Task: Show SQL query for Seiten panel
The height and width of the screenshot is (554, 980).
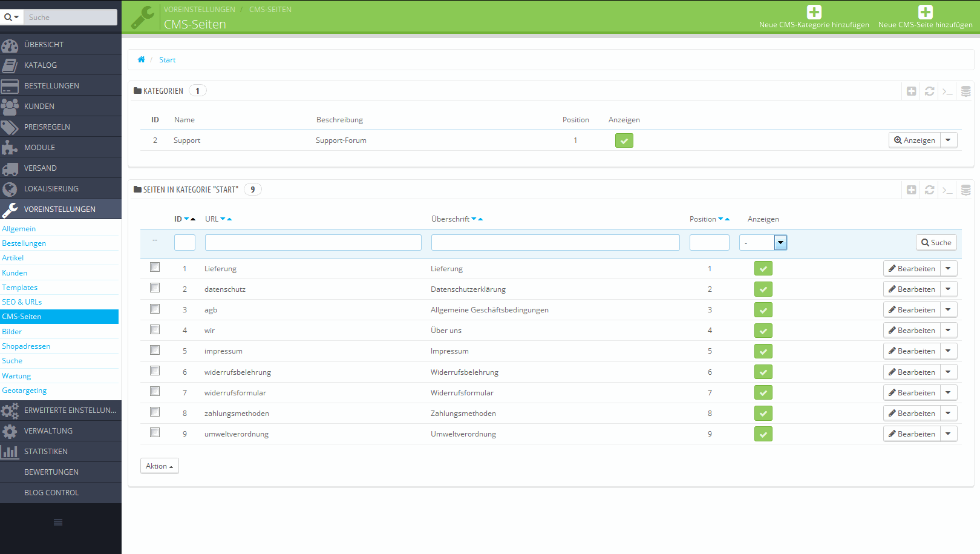Action: tap(948, 190)
